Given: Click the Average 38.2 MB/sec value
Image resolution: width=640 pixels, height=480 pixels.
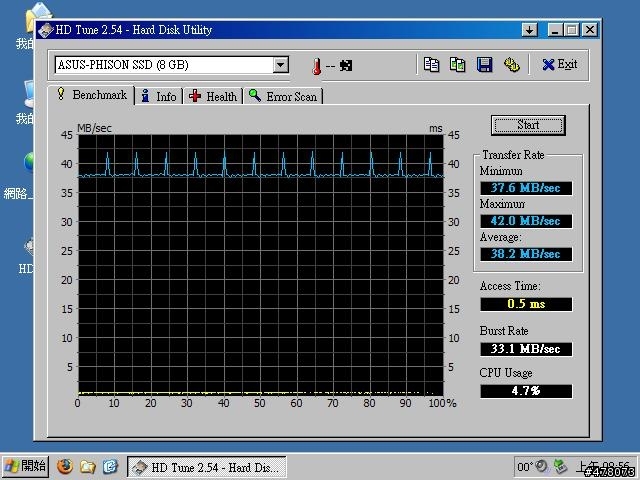Looking at the screenshot, I should (526, 254).
